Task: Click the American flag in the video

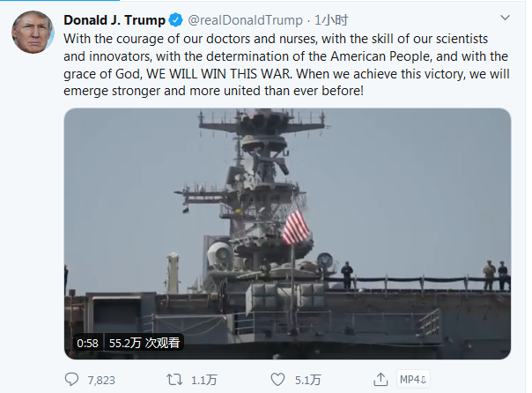Action: click(296, 226)
